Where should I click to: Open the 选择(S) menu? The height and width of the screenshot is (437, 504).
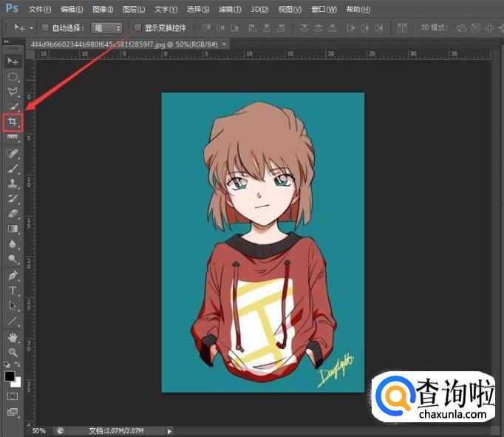[198, 10]
